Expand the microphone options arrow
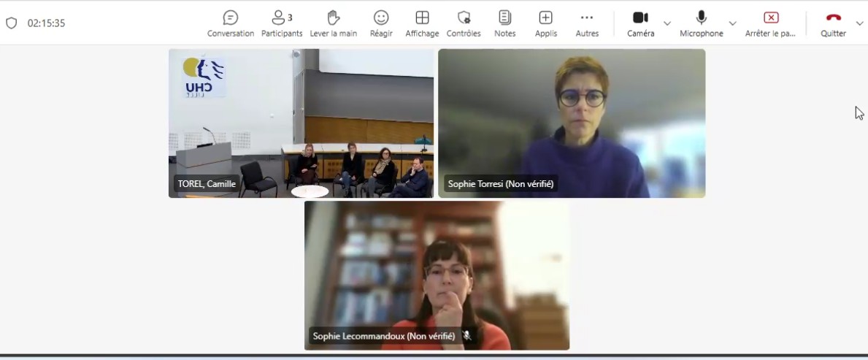Viewport: 868px width, 360px height. tap(733, 23)
